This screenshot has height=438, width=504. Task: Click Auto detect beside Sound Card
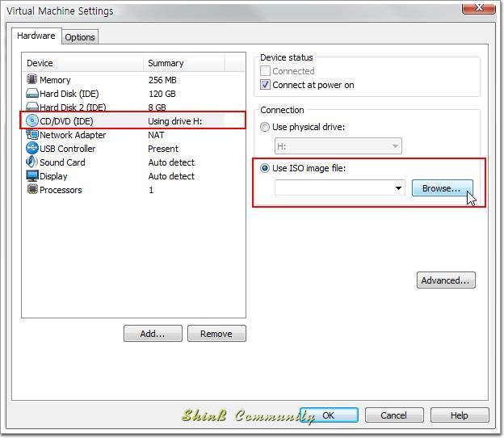click(x=171, y=162)
